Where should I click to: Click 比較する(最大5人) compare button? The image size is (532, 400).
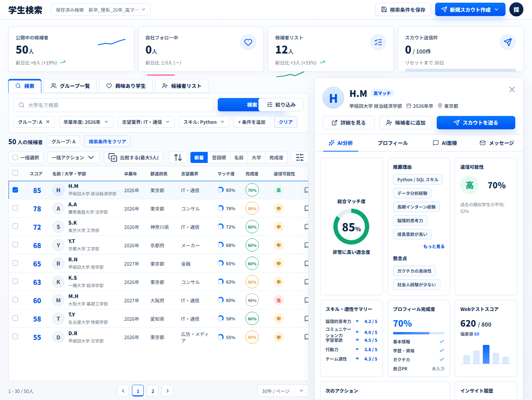tap(133, 157)
